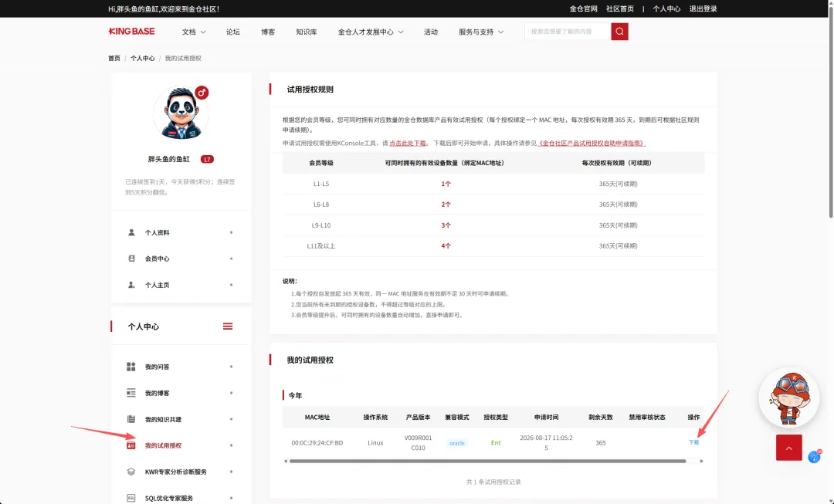
Task: Click the Ent license type cell
Action: (496, 443)
